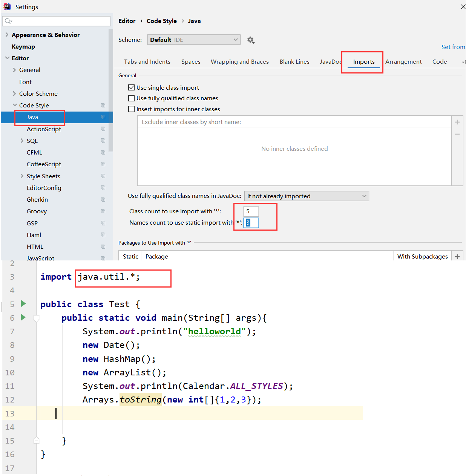Image resolution: width=466 pixels, height=476 pixels.
Task: Place cursor on import java.util.* line
Action: point(90,277)
